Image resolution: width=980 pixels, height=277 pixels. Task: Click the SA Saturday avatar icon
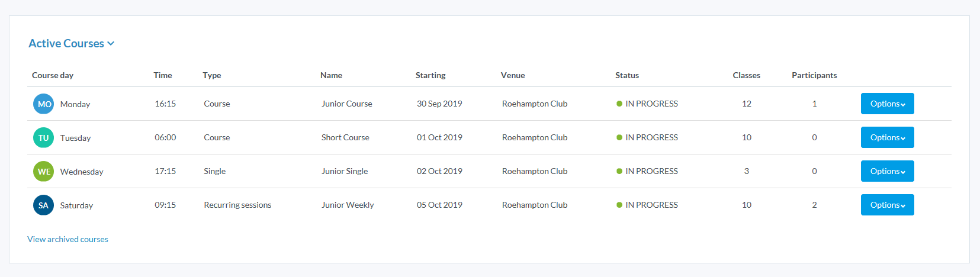[x=43, y=205]
